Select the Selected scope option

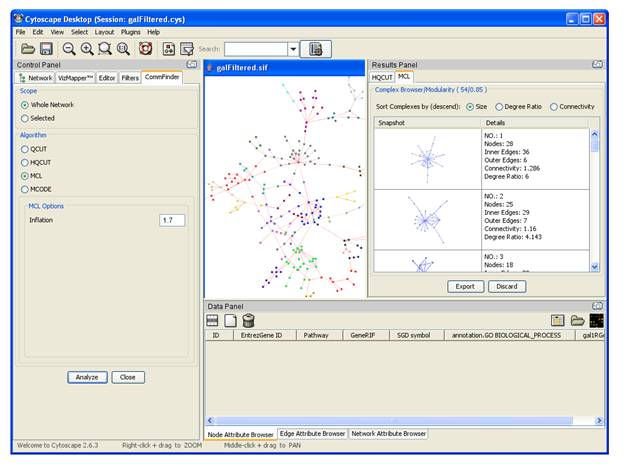pyautogui.click(x=25, y=118)
